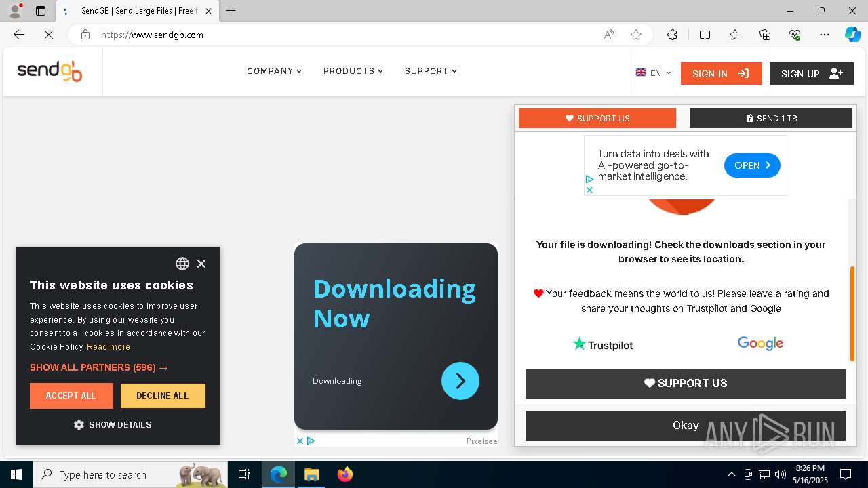The width and height of the screenshot is (868, 488).
Task: Open Collections icon
Action: coord(765,35)
